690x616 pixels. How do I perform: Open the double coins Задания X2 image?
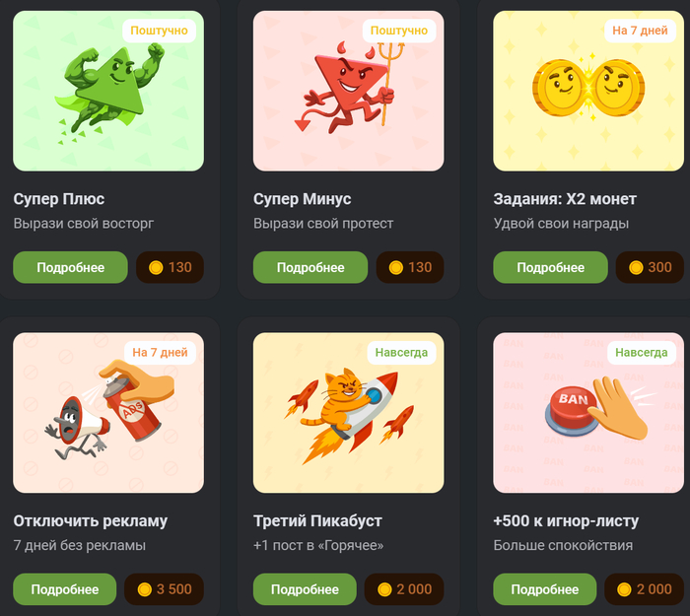588,91
